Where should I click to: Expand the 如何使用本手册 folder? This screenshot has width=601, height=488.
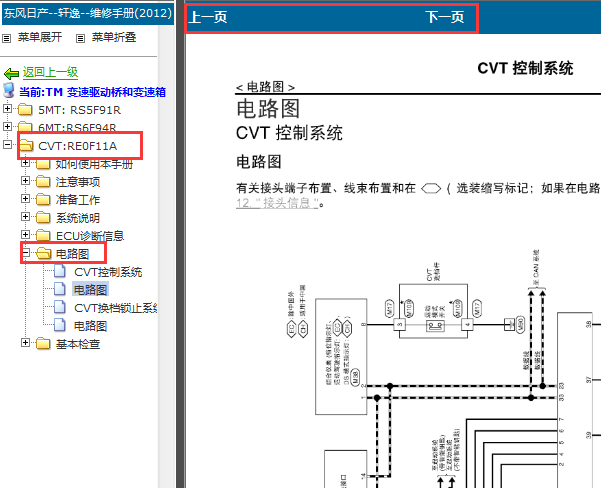click(x=25, y=163)
